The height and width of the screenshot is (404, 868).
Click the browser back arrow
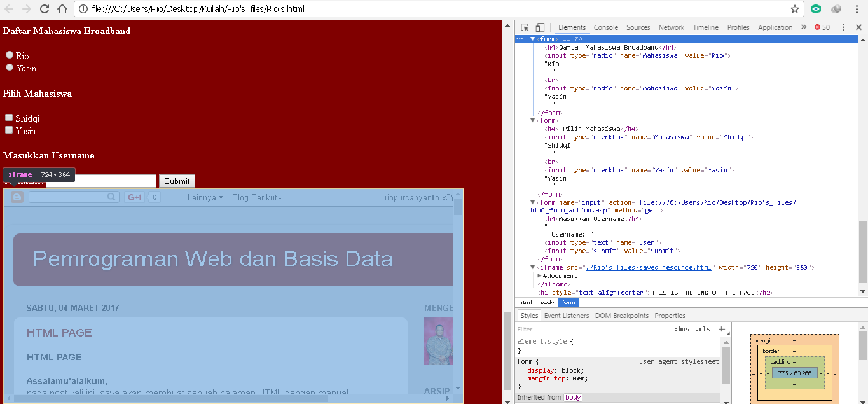9,9
